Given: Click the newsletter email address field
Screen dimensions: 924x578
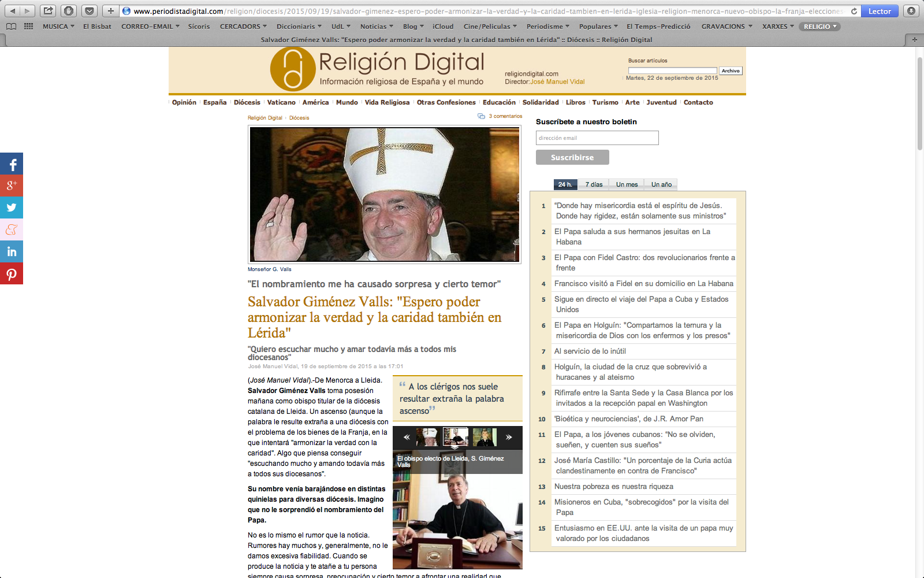Looking at the screenshot, I should click(597, 138).
